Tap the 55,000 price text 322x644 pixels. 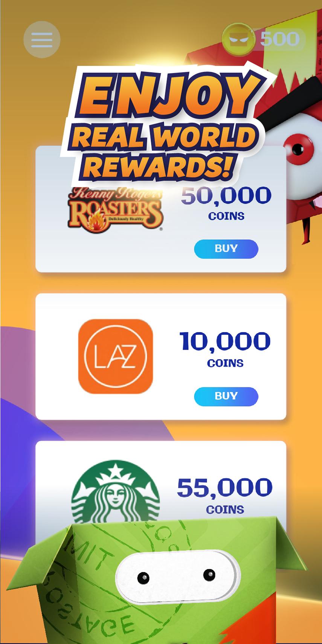pyautogui.click(x=225, y=488)
